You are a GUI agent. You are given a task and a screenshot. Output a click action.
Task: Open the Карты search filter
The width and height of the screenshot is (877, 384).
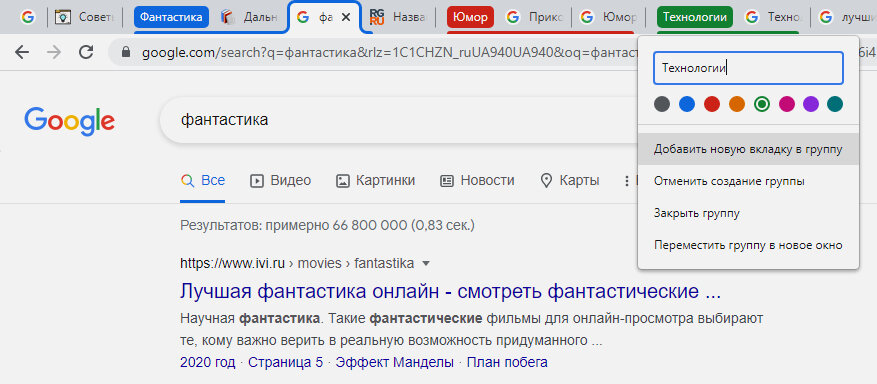click(x=570, y=181)
